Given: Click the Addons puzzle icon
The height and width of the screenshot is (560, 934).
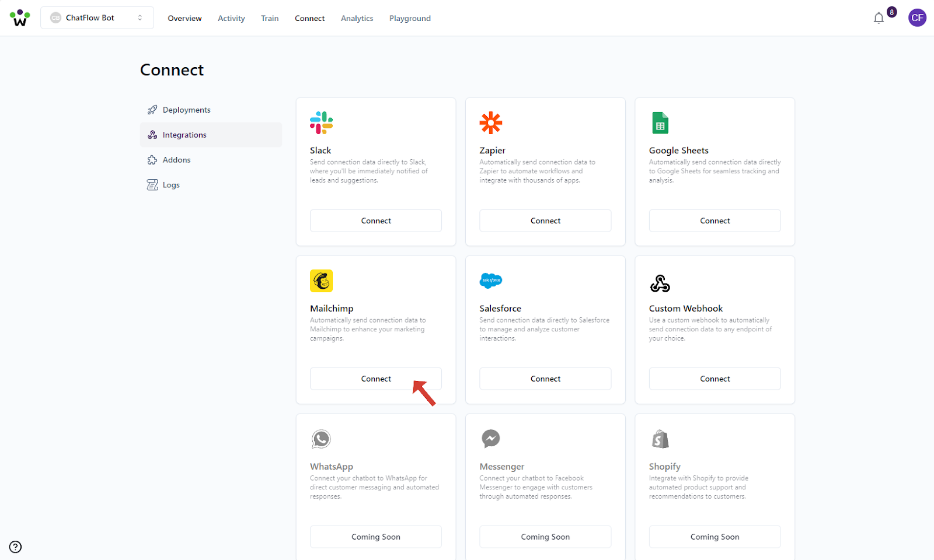Looking at the screenshot, I should [x=152, y=160].
